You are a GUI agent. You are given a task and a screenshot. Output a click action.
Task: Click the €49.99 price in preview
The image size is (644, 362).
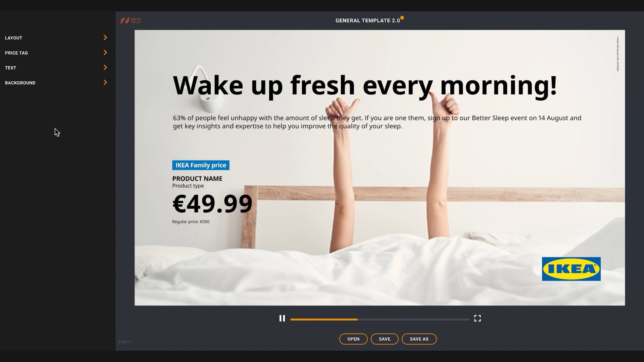coord(213,204)
